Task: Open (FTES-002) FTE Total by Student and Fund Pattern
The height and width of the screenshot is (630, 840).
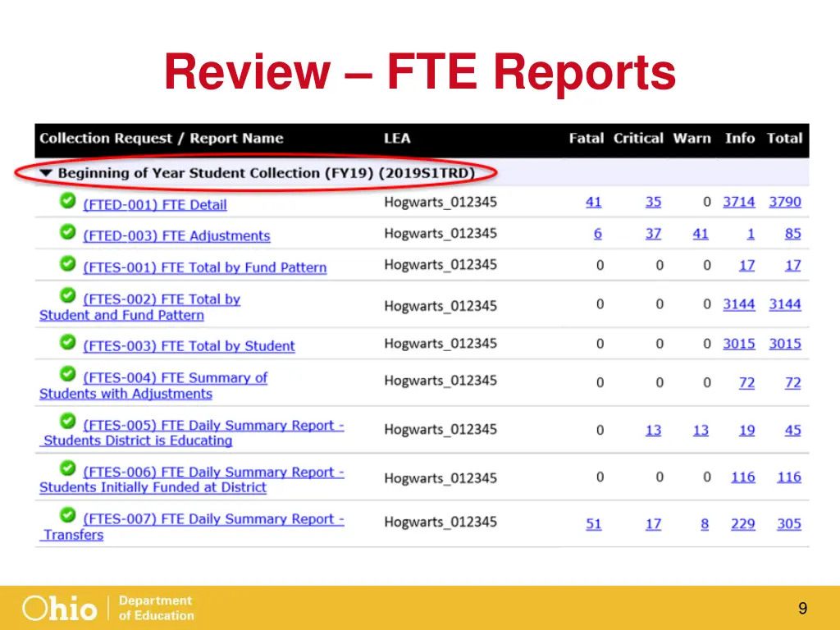Action: click(140, 307)
